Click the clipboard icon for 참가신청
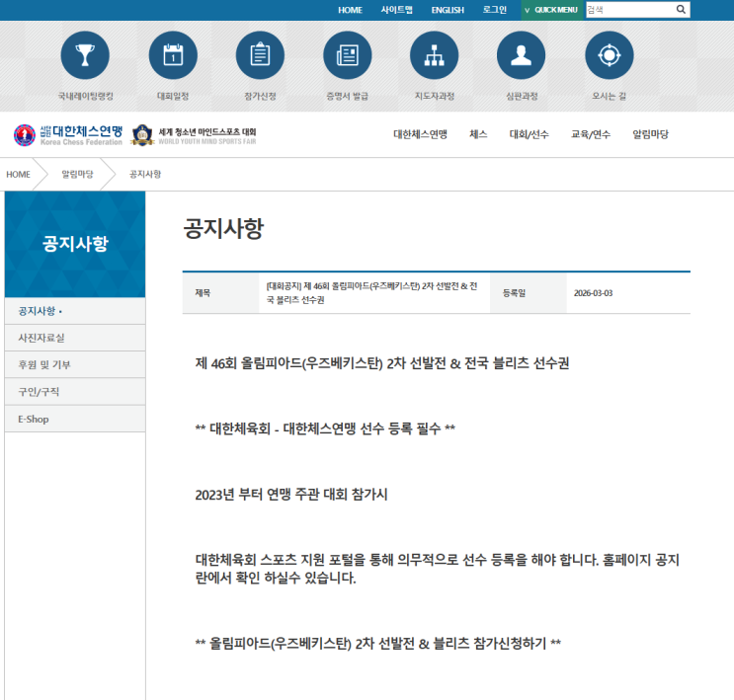 pyautogui.click(x=260, y=55)
